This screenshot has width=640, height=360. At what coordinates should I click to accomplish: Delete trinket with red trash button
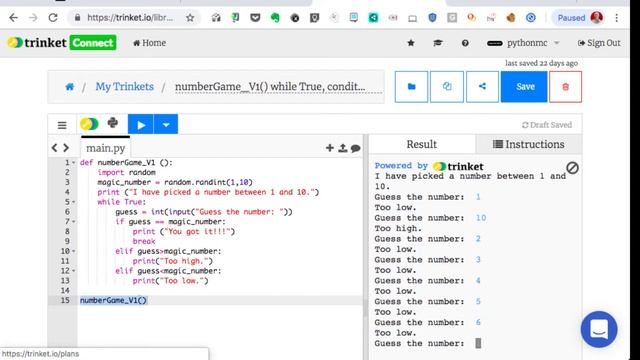(565, 87)
